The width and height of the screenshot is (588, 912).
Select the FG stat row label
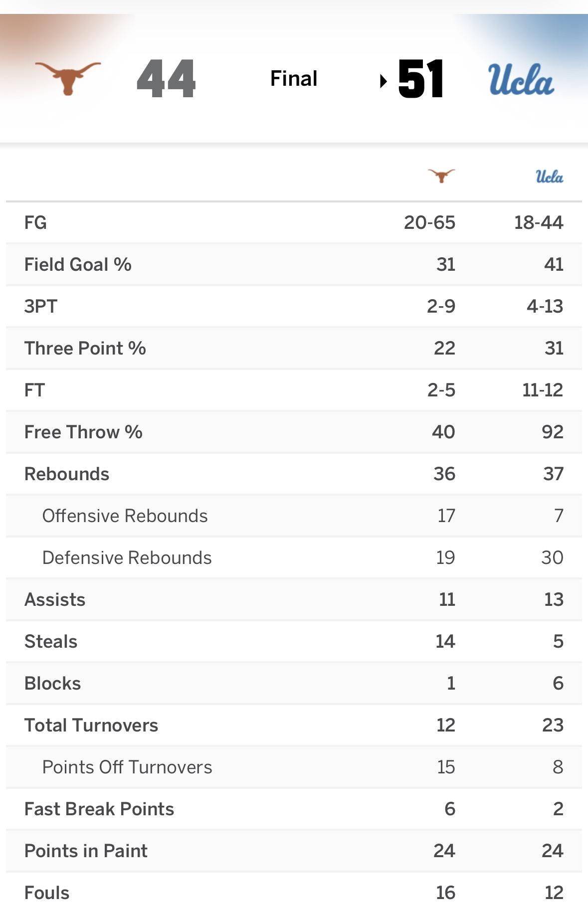tap(35, 222)
